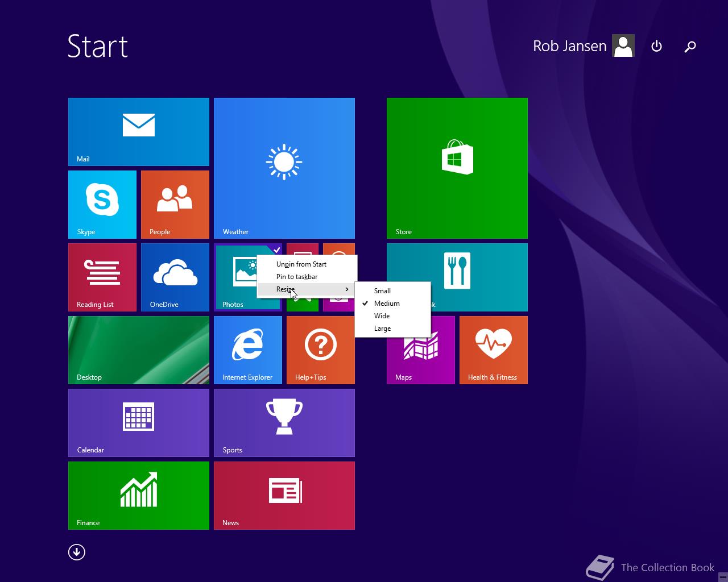
Task: Open the small purple tile beside the submenu
Action: [x=338, y=304]
